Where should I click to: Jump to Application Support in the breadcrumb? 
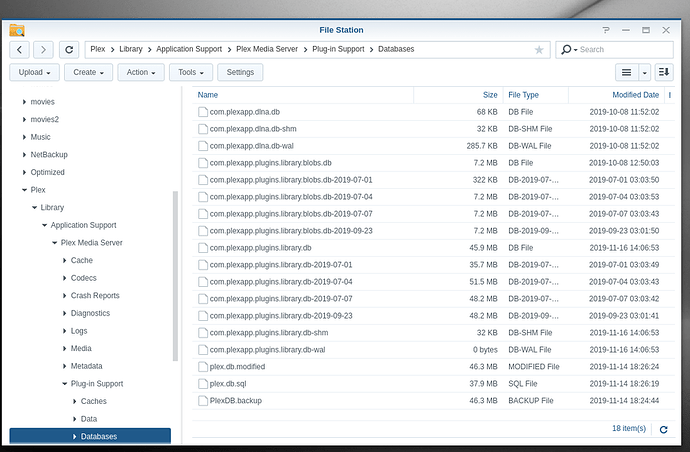(x=189, y=49)
